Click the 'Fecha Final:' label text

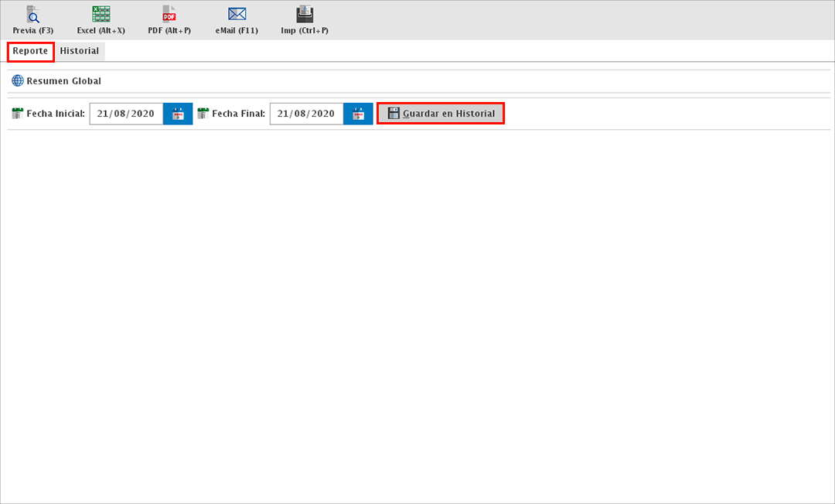tap(238, 114)
